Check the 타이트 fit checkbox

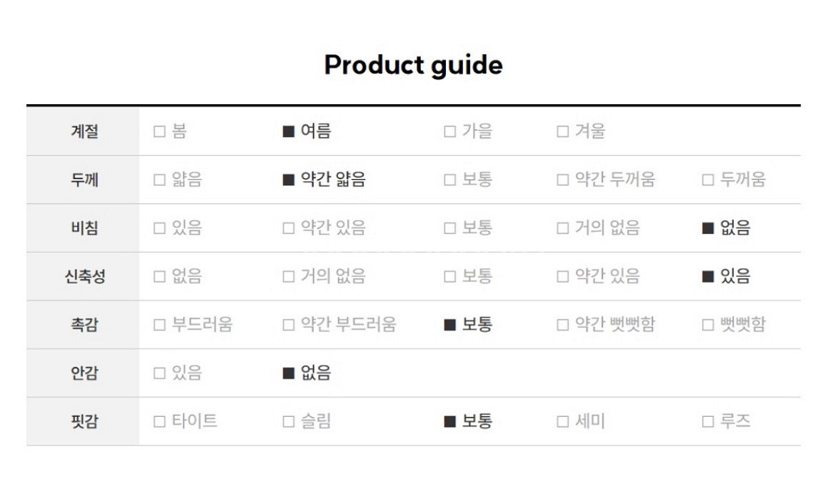tap(159, 421)
